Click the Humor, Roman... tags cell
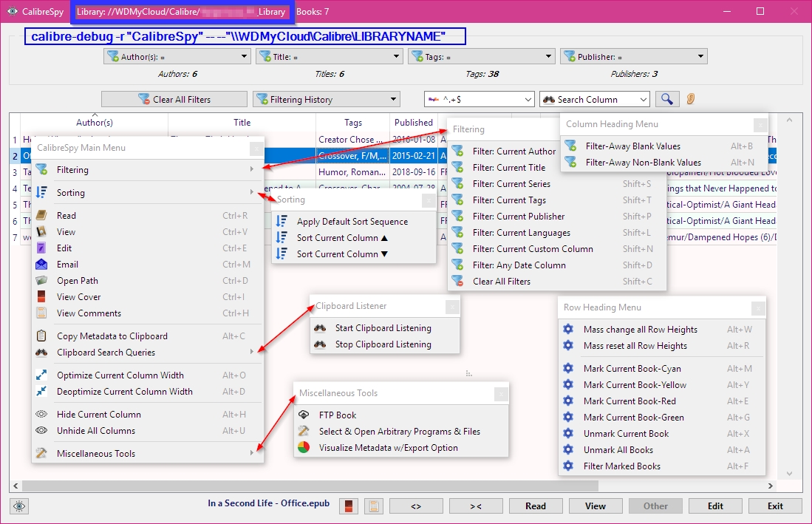 [x=352, y=172]
